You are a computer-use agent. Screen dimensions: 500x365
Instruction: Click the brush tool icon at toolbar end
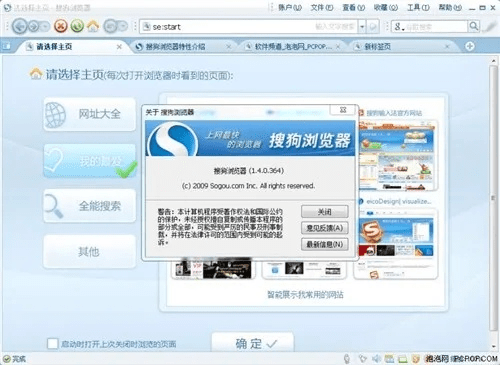pos(490,27)
